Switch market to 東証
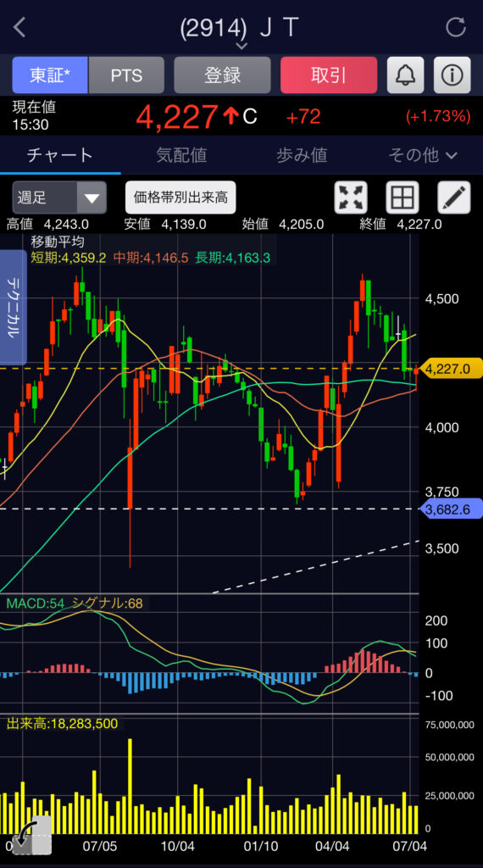The height and width of the screenshot is (868, 483). tap(50, 75)
